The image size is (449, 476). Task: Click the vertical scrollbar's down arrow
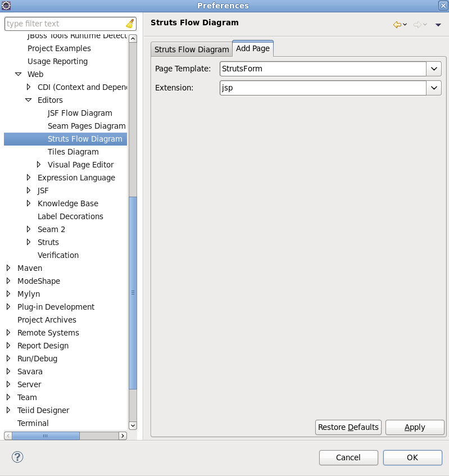(133, 426)
